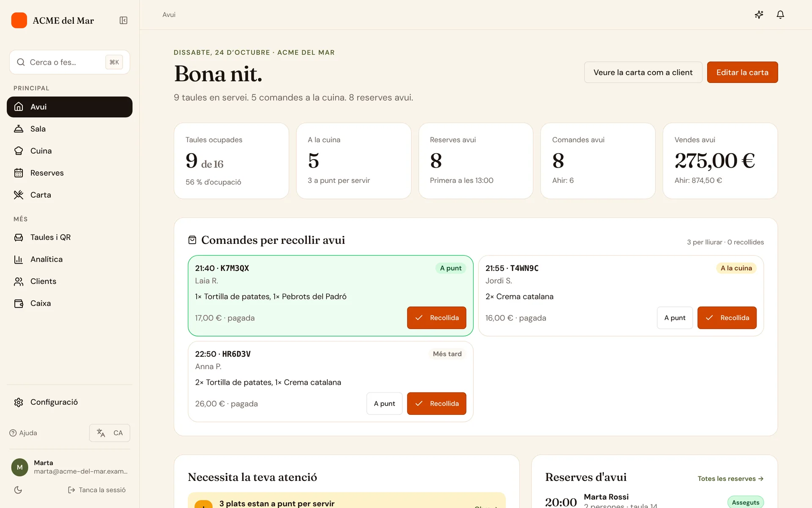This screenshot has height=508, width=812.
Task: Click the ⌘K shortcut badge
Action: [114, 62]
